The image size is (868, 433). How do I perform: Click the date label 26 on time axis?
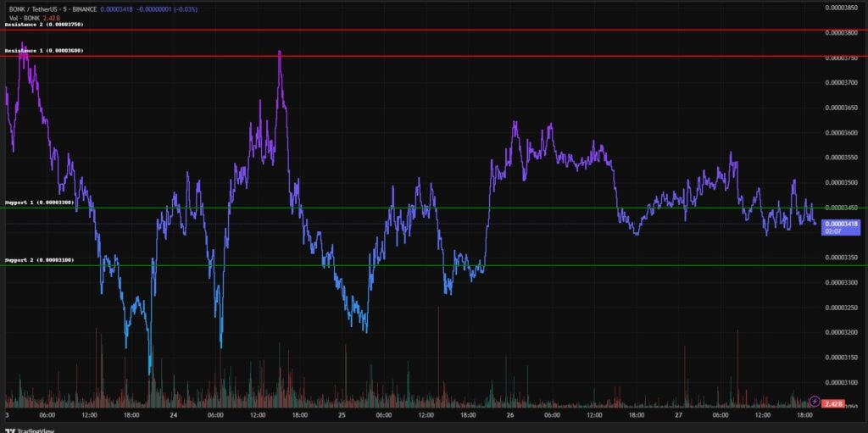509,414
